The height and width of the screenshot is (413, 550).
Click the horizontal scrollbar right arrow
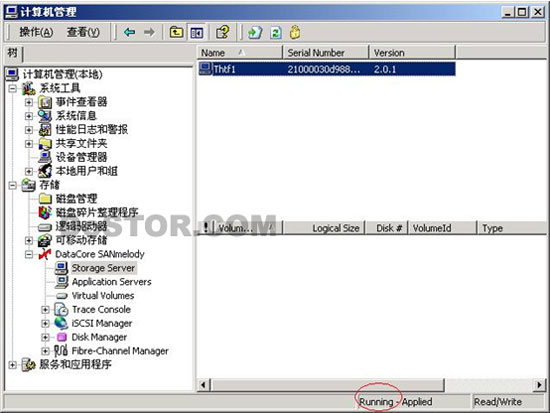(539, 385)
